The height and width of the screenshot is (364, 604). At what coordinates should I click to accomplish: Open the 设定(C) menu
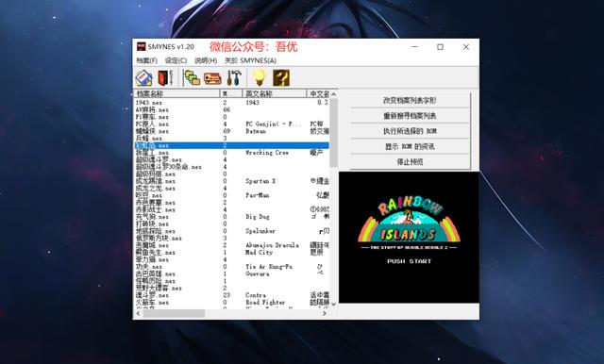176,60
